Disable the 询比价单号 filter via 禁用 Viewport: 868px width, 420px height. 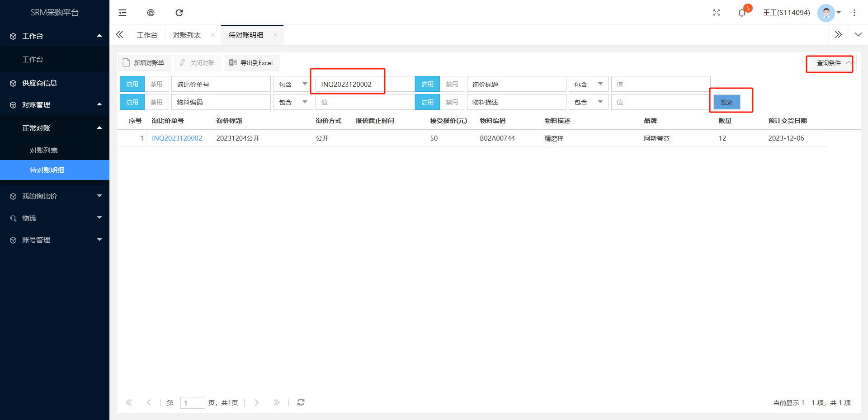pos(156,84)
